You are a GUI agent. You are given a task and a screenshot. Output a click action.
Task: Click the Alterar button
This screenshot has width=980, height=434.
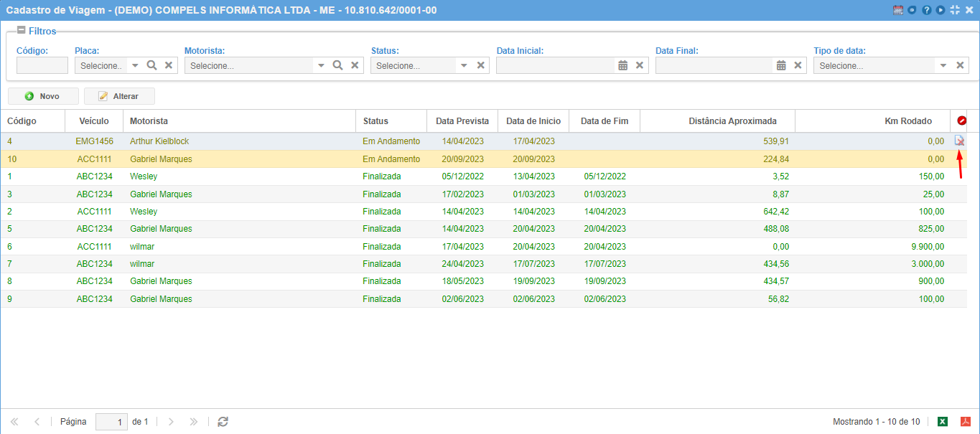[x=119, y=96]
